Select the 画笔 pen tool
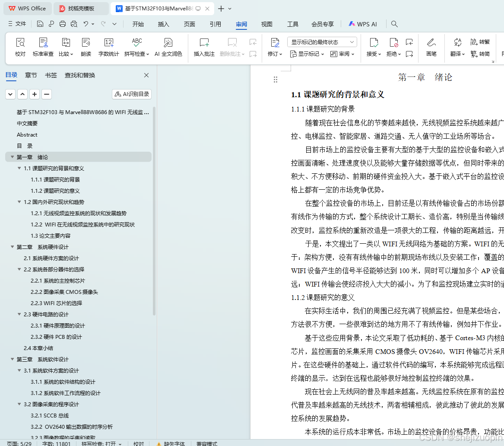 point(431,47)
